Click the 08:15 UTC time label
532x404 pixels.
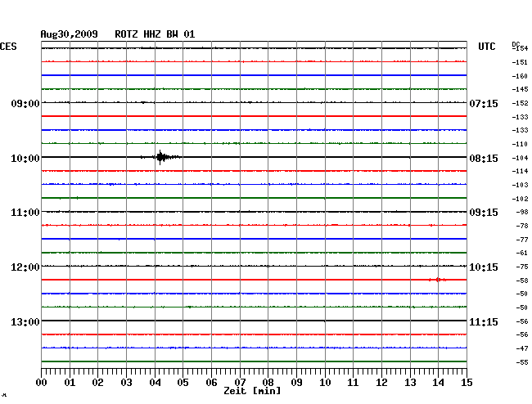click(484, 159)
